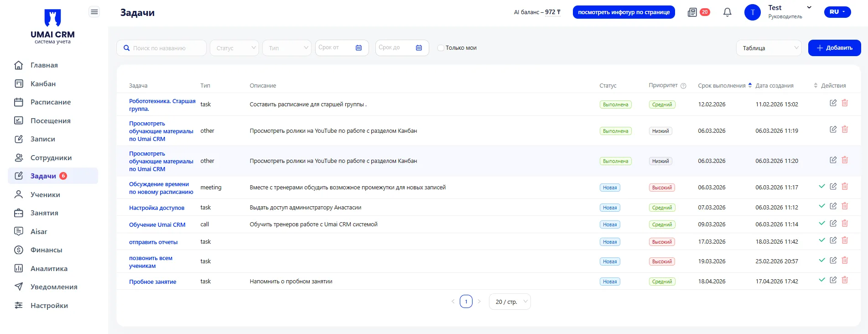Open the 20 / стр. page size dropdown

[509, 302]
